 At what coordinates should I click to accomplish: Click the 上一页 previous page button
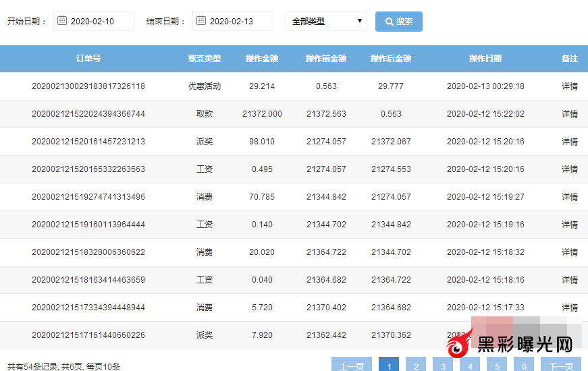pyautogui.click(x=352, y=366)
